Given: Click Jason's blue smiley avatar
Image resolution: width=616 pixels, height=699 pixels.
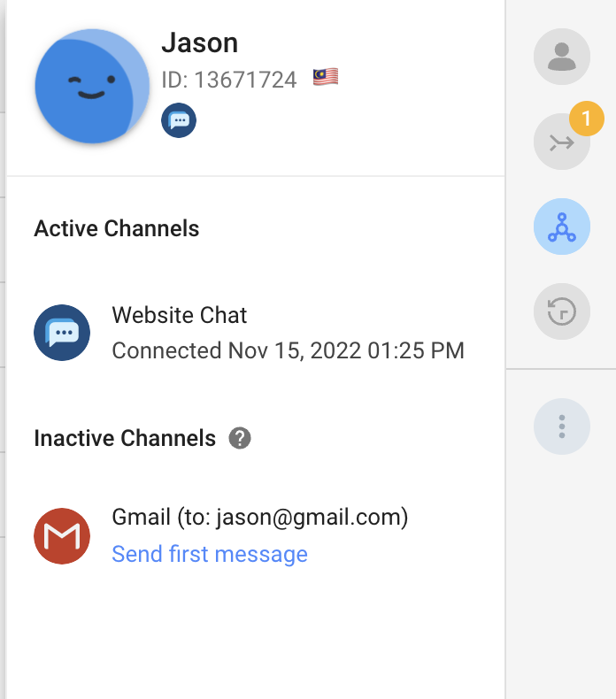Looking at the screenshot, I should pos(92,87).
